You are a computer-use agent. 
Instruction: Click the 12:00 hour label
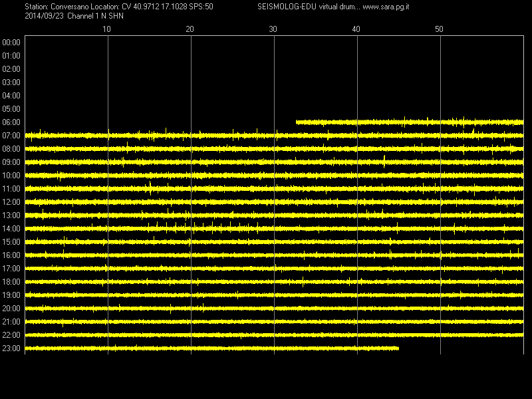[x=11, y=202]
